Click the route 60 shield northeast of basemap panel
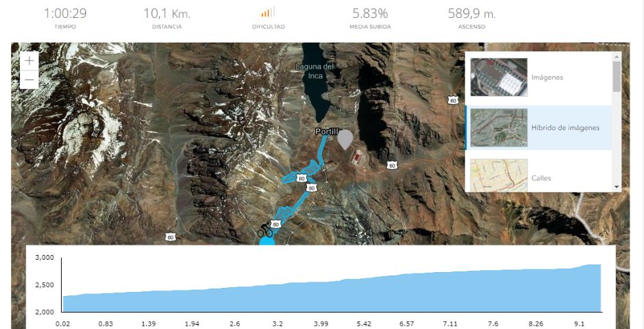The image size is (644, 329). (x=453, y=101)
